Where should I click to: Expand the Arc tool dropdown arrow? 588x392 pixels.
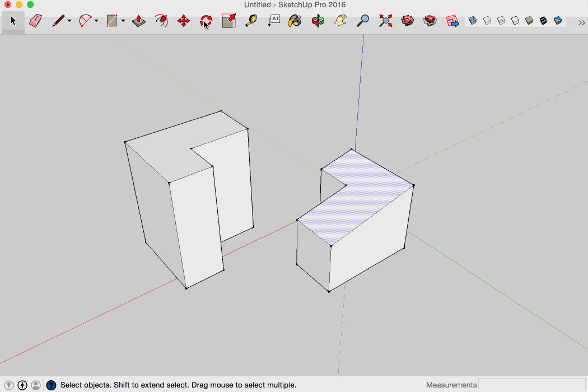(96, 21)
